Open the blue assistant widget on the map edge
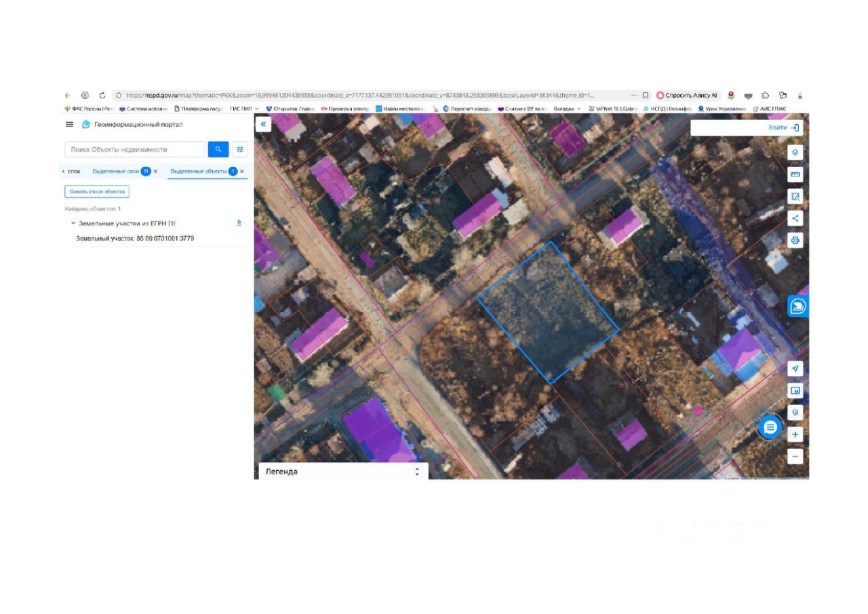This screenshot has width=868, height=614. click(x=798, y=307)
